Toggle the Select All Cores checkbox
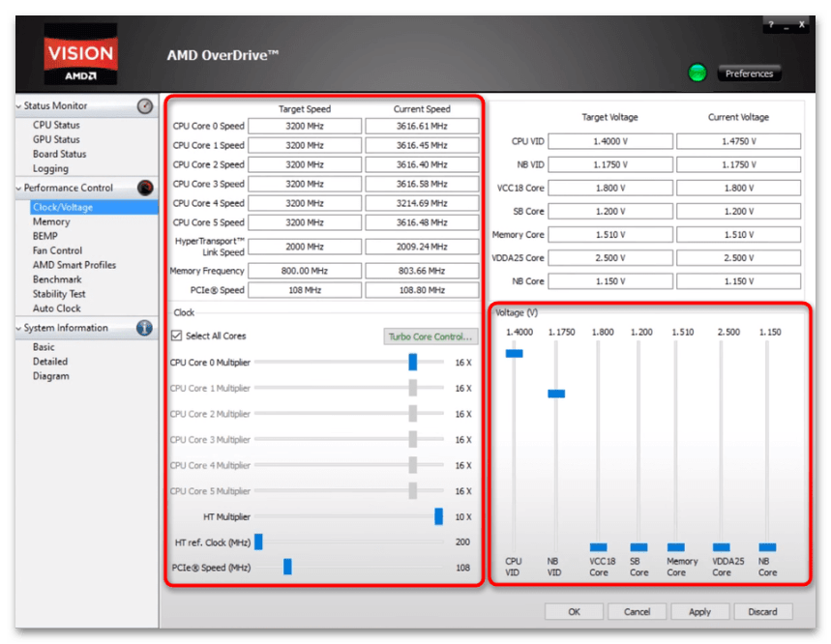 pyautogui.click(x=176, y=336)
